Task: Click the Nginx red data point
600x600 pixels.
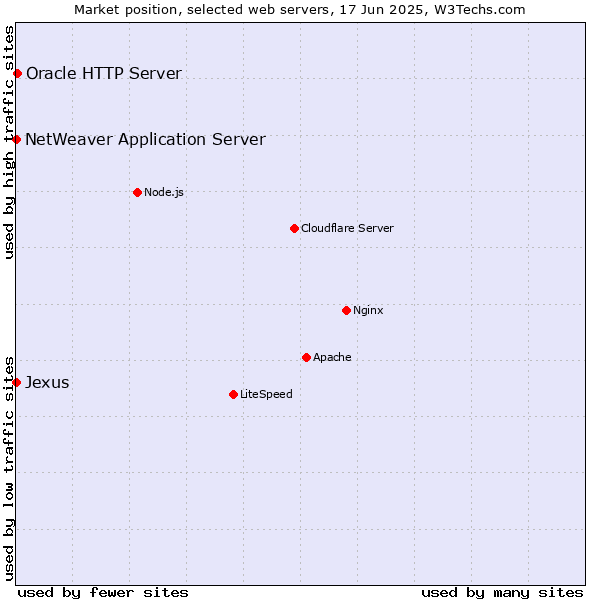Action: pyautogui.click(x=346, y=310)
